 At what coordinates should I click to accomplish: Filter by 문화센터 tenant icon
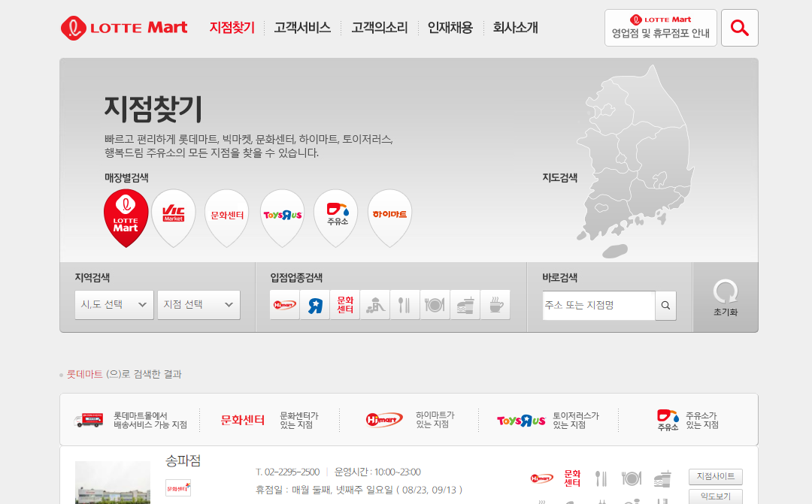point(345,305)
